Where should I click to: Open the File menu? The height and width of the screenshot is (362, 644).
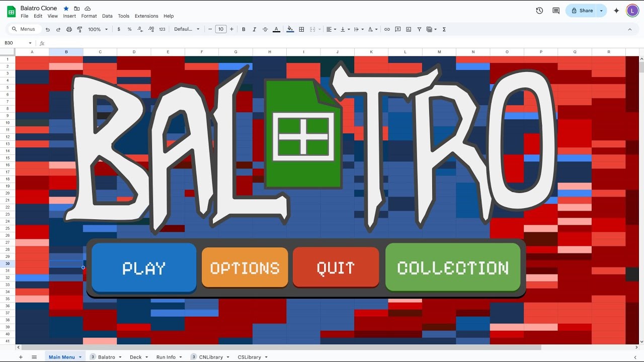(x=25, y=16)
